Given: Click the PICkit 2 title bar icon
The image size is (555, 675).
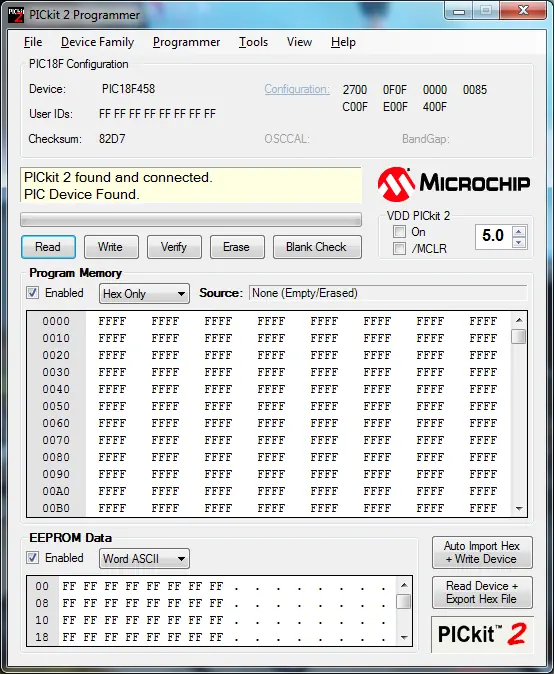Looking at the screenshot, I should coord(16,15).
